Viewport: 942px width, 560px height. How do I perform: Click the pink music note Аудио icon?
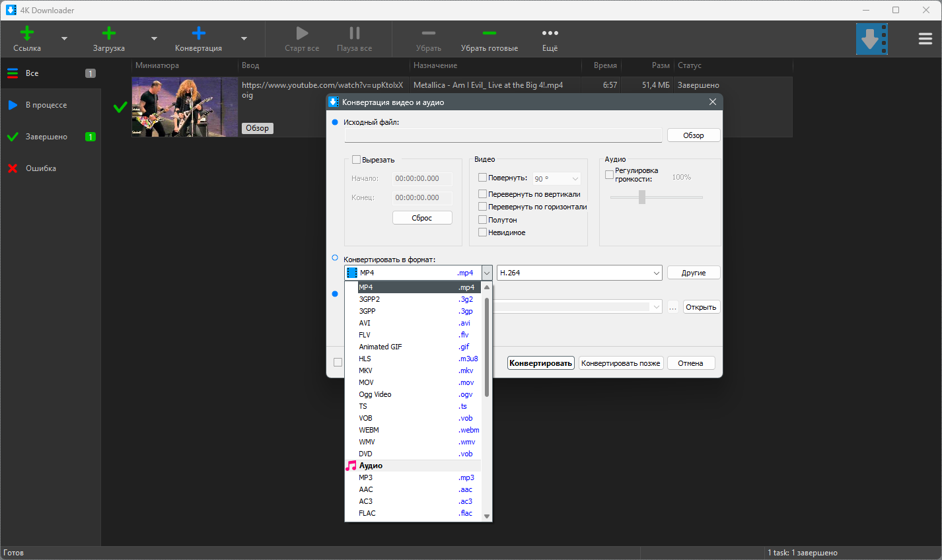[351, 466]
